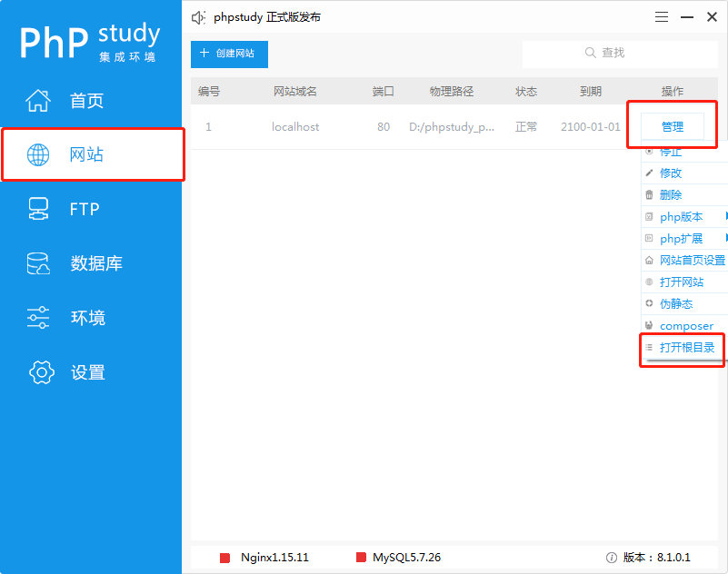Click the pencil icon beside 修改
This screenshot has height=574, width=728.
[649, 173]
